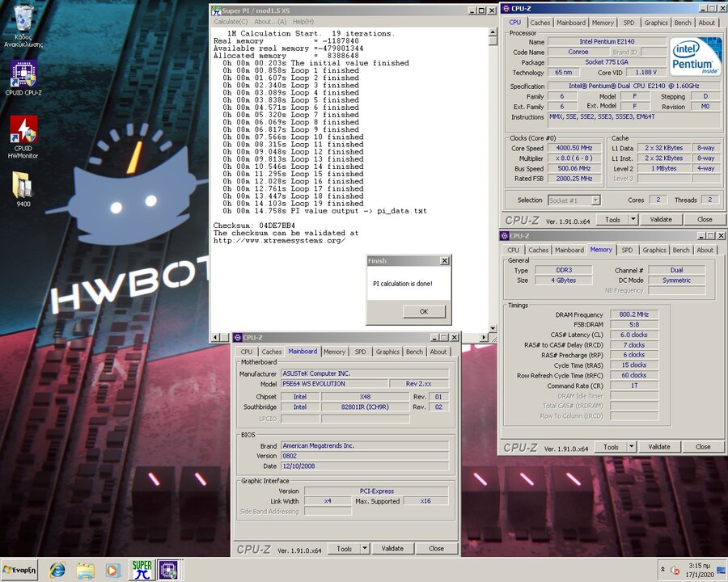Click the Link Width x4 field

click(328, 501)
